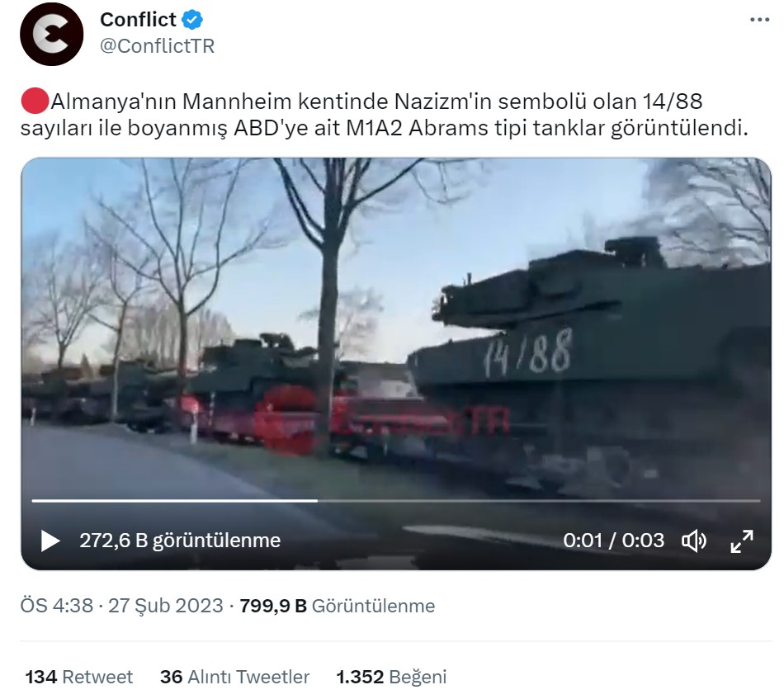Open the 36 Alıntı Tweetler list
This screenshot has height=699, width=784.
234,677
